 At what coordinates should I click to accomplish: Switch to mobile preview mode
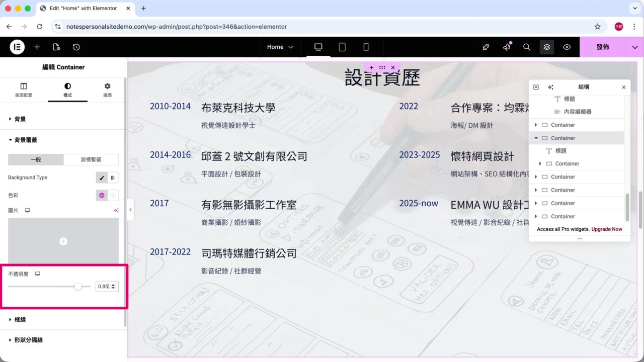point(366,47)
